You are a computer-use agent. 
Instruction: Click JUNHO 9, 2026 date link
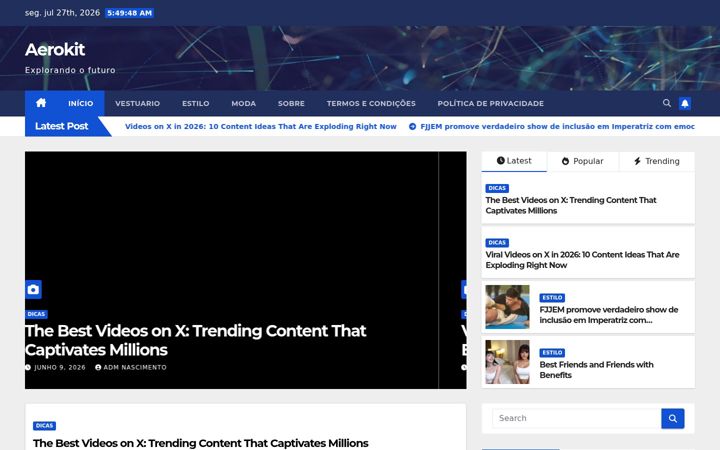(x=60, y=367)
